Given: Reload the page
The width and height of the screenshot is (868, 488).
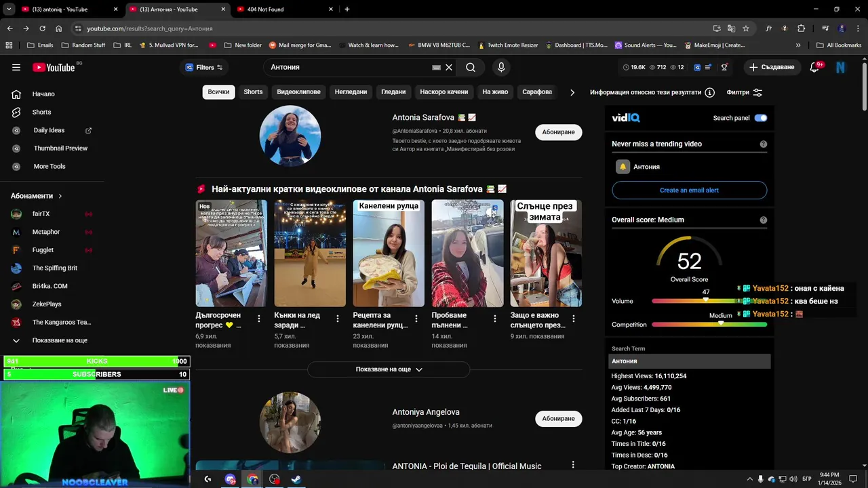Looking at the screenshot, I should 42,28.
